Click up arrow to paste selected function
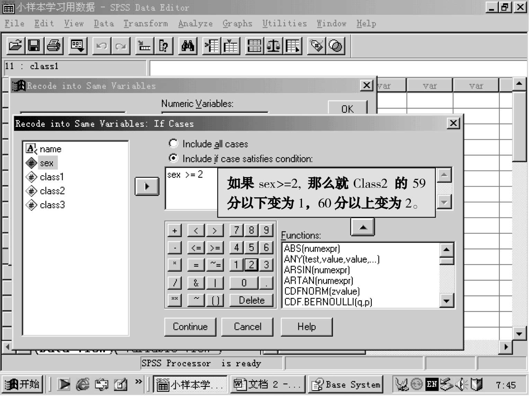Image resolution: width=532 pixels, height=399 pixels. point(363,227)
